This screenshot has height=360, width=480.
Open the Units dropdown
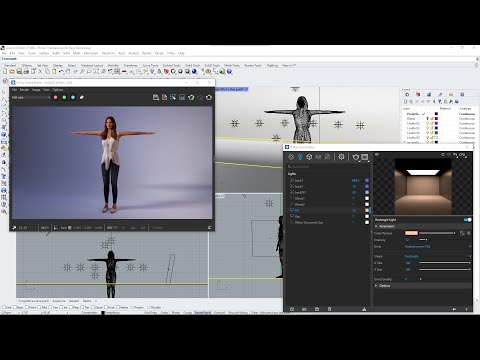tap(438, 246)
